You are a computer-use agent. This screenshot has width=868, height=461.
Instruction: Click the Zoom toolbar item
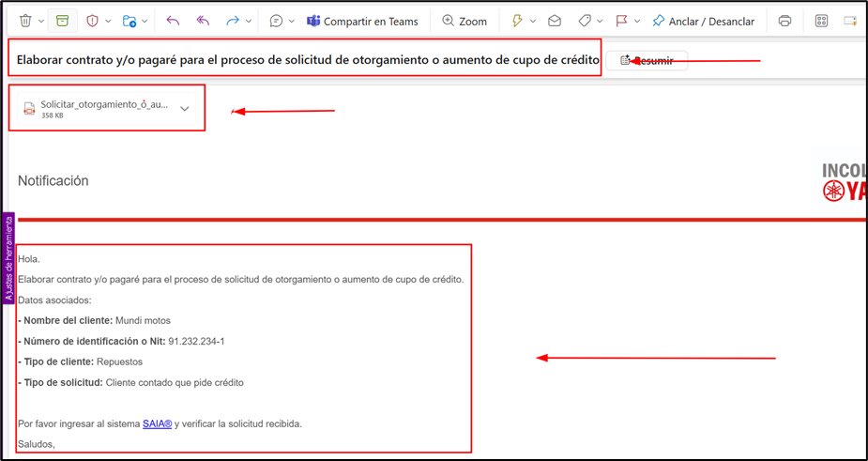tap(464, 21)
